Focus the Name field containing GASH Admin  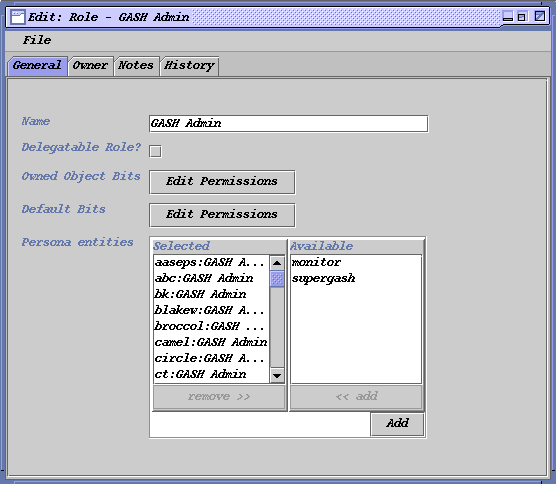(288, 124)
